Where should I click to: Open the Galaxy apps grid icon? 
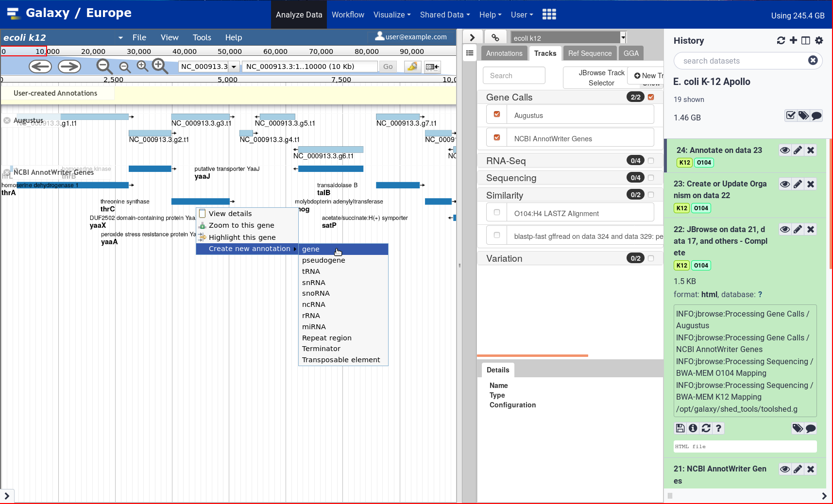[549, 15]
